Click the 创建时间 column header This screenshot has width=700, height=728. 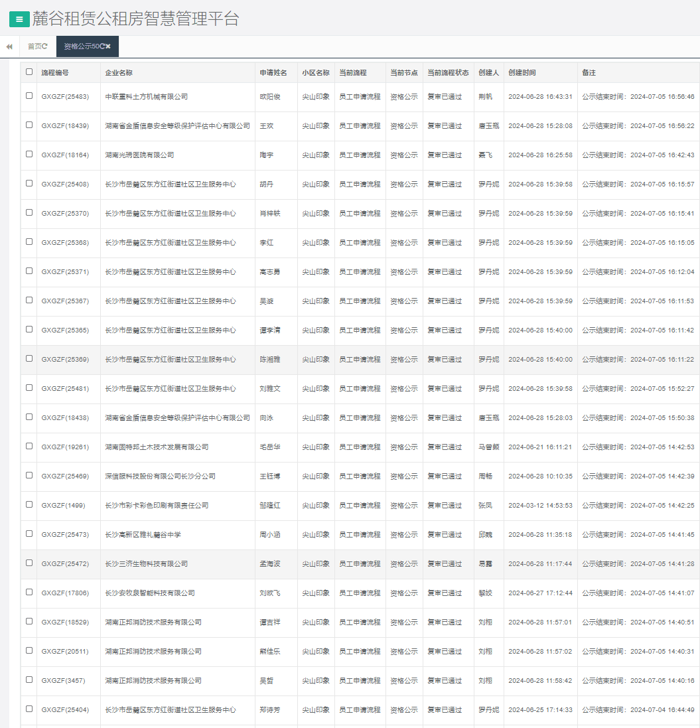(522, 72)
